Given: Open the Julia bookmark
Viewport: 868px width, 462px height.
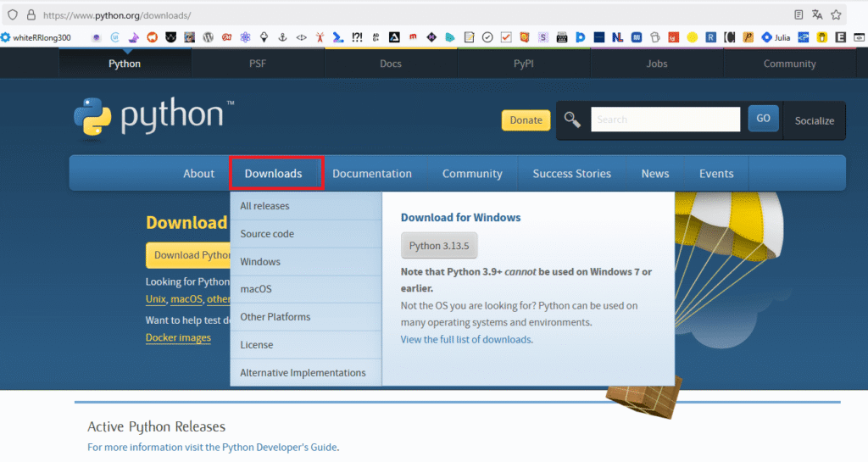Looking at the screenshot, I should 778,37.
